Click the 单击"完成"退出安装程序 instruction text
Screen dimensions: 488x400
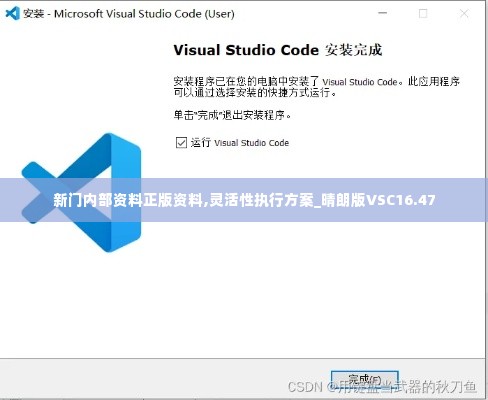[232, 115]
